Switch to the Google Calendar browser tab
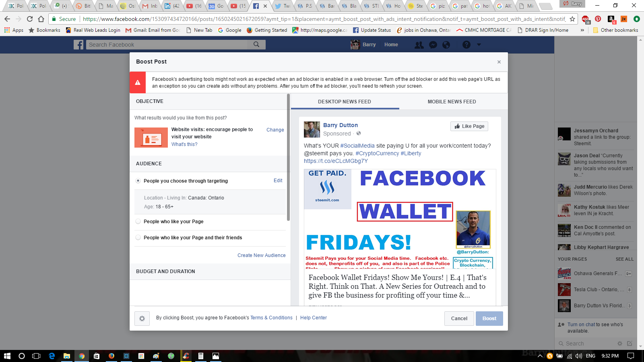Viewport: 644px width, 362px height. 216,6
